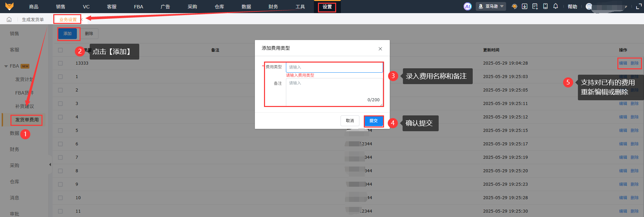Close the 添加费用类型 dialog

tap(380, 49)
